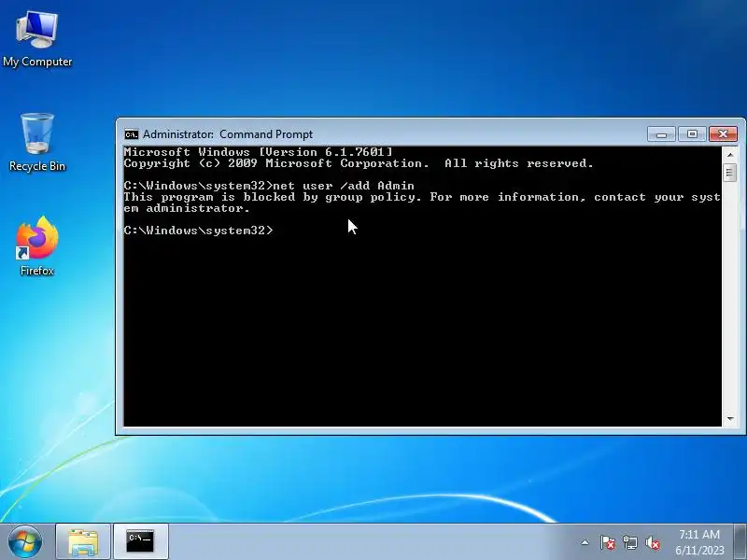Click the last C:\Windows\system32> prompt

click(198, 231)
